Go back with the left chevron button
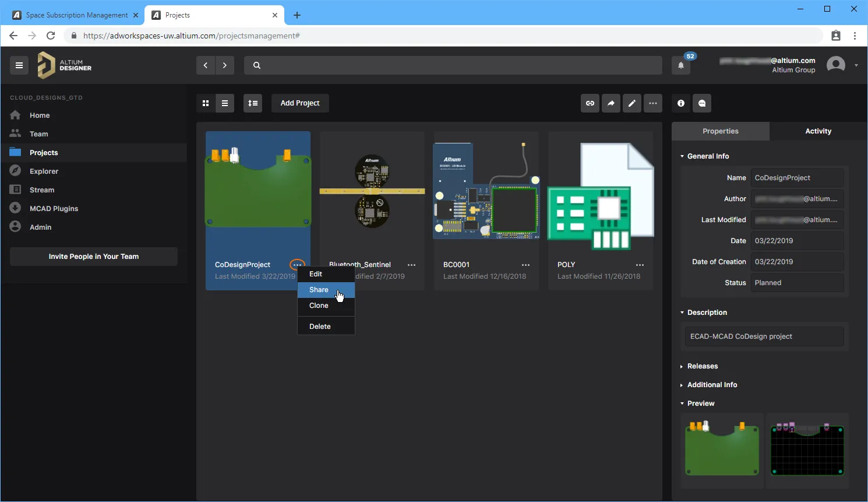868x502 pixels. click(x=206, y=65)
